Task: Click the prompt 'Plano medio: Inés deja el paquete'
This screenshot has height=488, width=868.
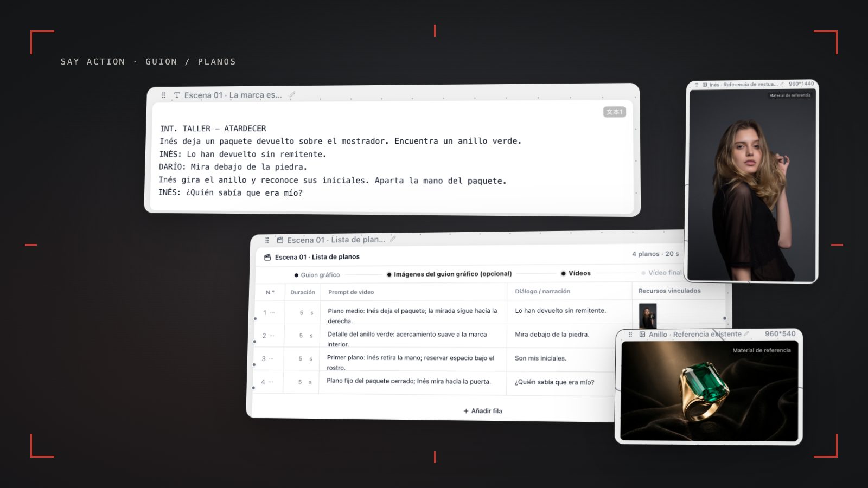Action: click(x=412, y=316)
